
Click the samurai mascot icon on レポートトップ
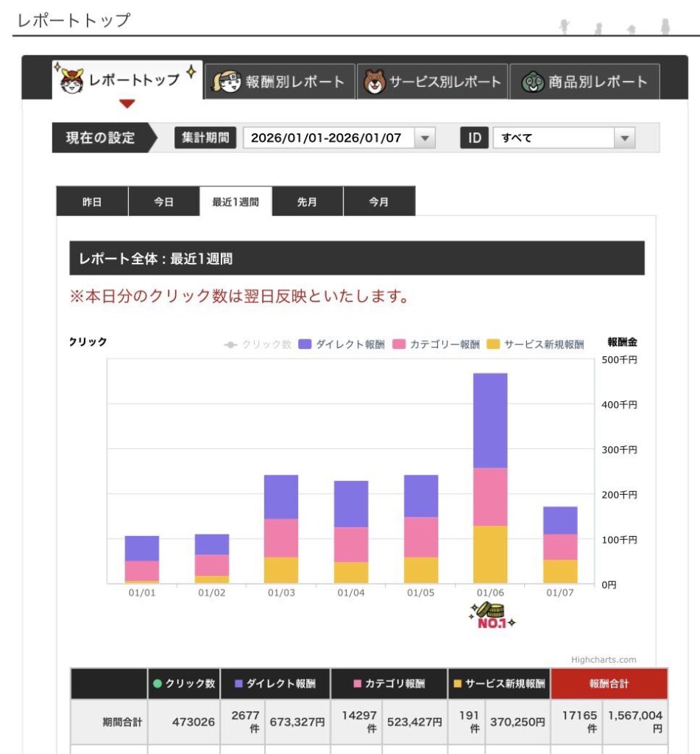[x=71, y=81]
